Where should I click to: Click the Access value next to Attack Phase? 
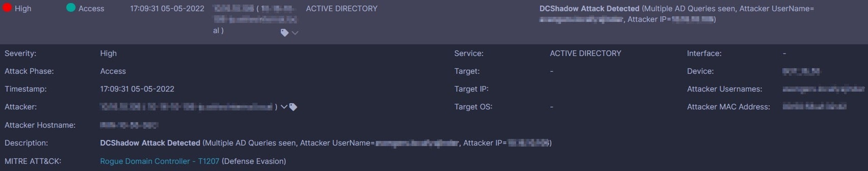tap(113, 71)
